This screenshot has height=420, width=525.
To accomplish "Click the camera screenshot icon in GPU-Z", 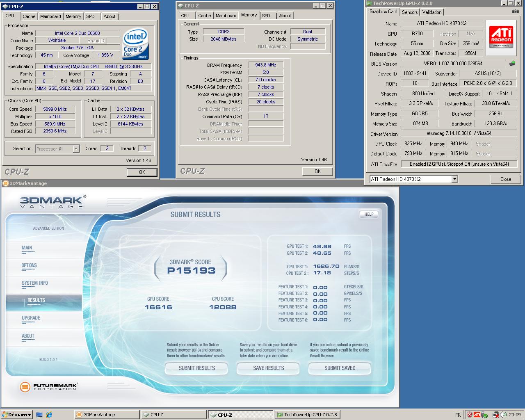I will (515, 11).
